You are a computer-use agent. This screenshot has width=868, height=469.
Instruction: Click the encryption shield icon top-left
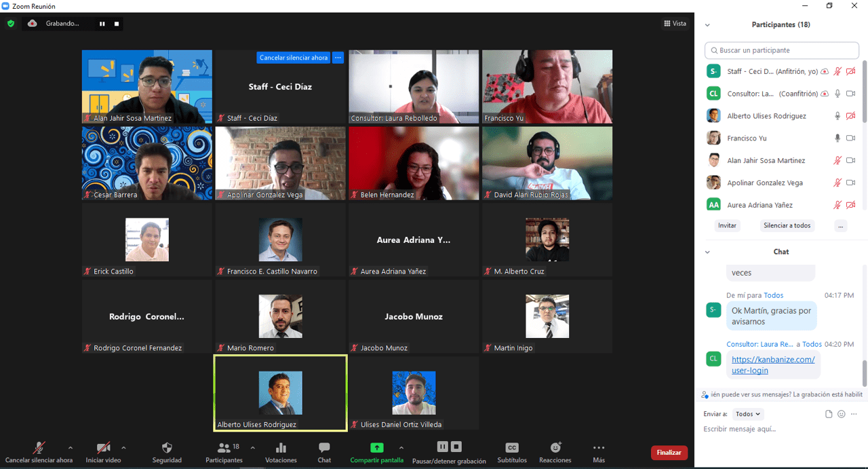pyautogui.click(x=11, y=23)
